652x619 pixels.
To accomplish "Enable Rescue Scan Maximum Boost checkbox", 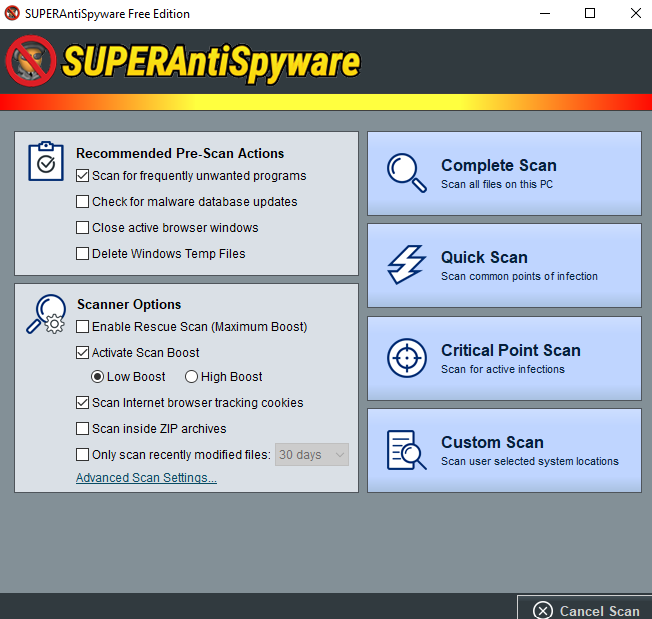I will tap(82, 327).
